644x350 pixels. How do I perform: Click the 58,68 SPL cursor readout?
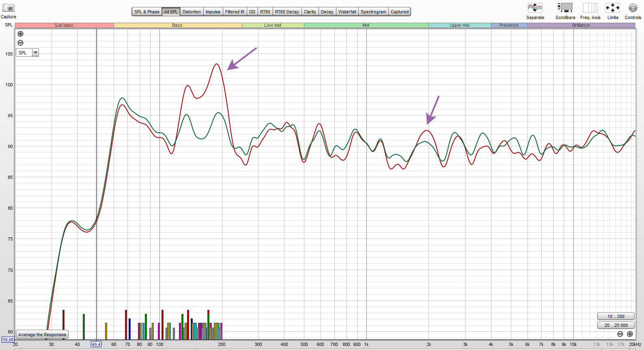(x=8, y=340)
